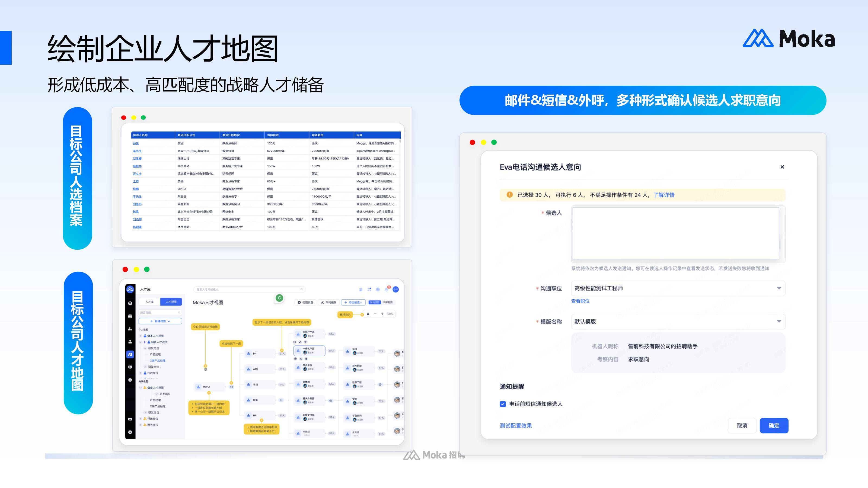Zoom in with the plus icon
Image resolution: width=868 pixels, height=488 pixels.
click(382, 314)
